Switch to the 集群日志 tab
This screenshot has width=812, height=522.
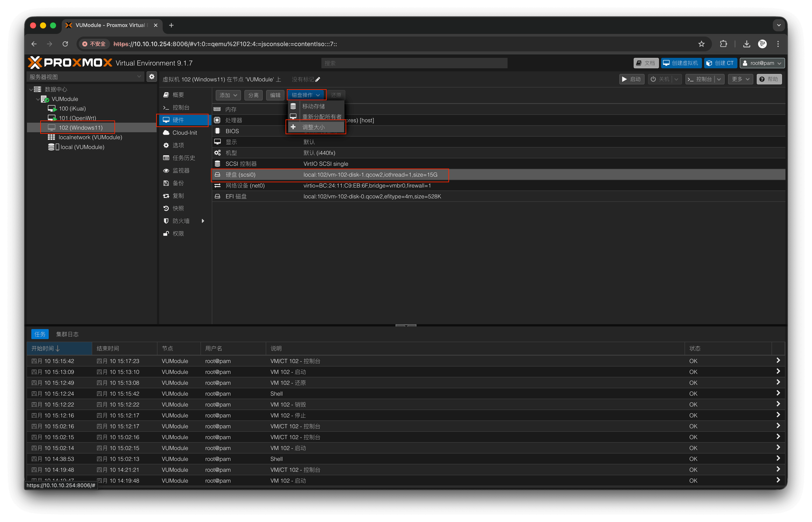tap(67, 334)
